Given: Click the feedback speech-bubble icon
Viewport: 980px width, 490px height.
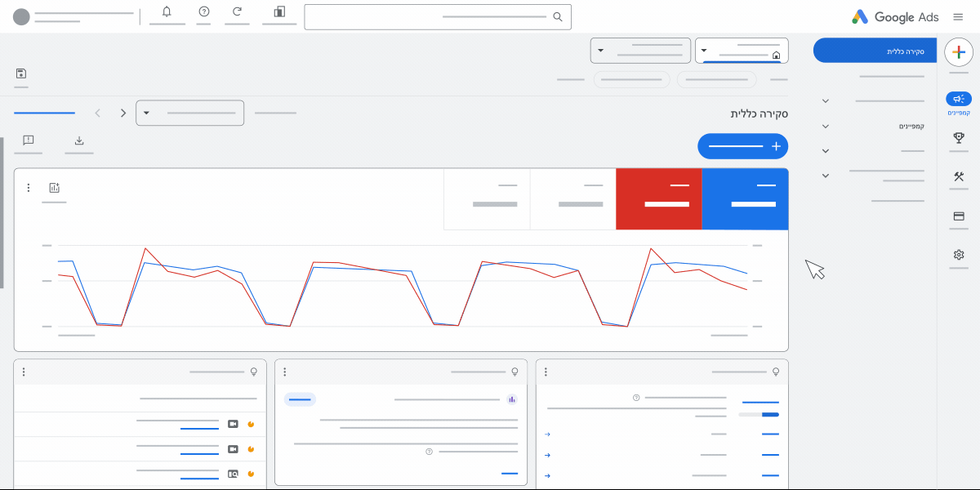Looking at the screenshot, I should pos(29,140).
